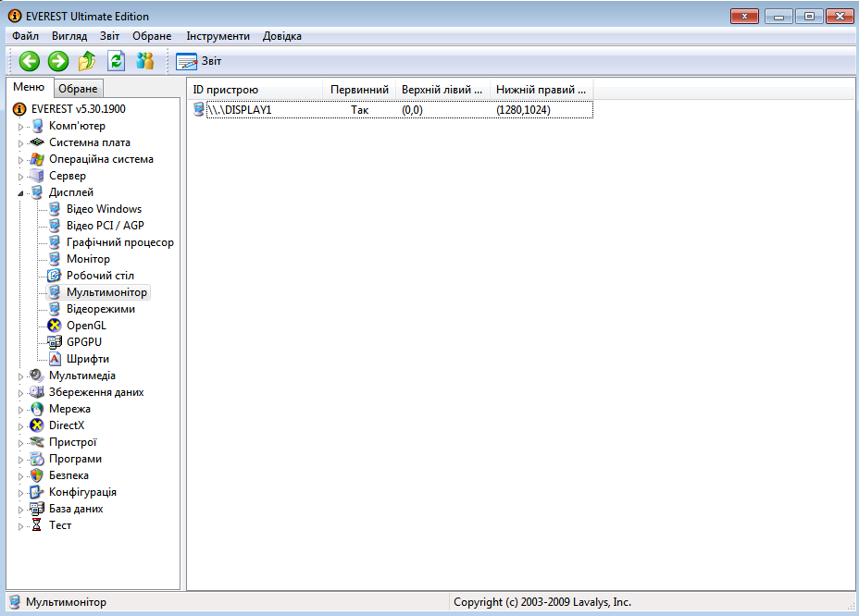Image resolution: width=859 pixels, height=616 pixels.
Task: Click the users icon in the toolbar
Action: click(144, 61)
